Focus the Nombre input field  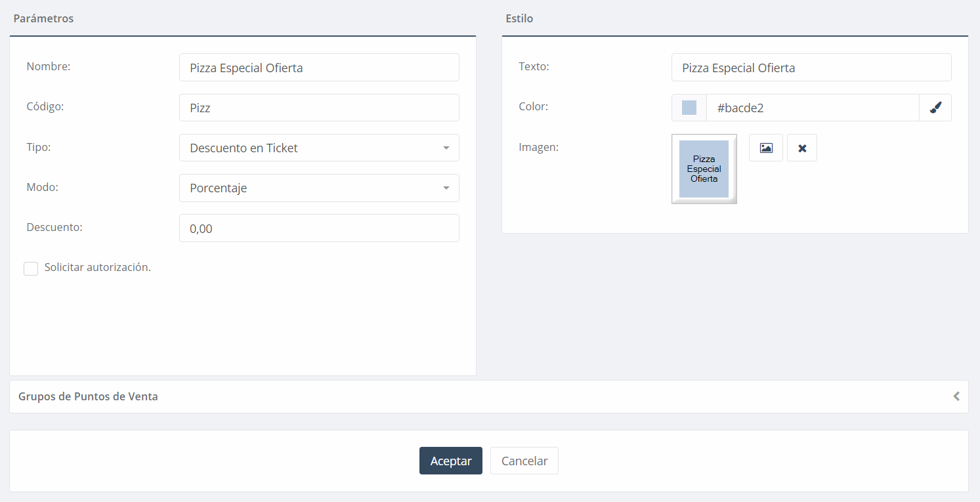(319, 68)
